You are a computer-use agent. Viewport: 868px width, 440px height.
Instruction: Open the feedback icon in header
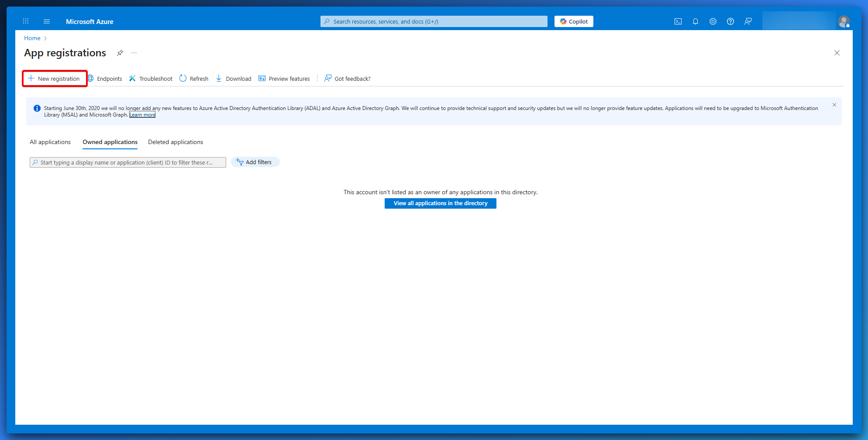pyautogui.click(x=748, y=21)
